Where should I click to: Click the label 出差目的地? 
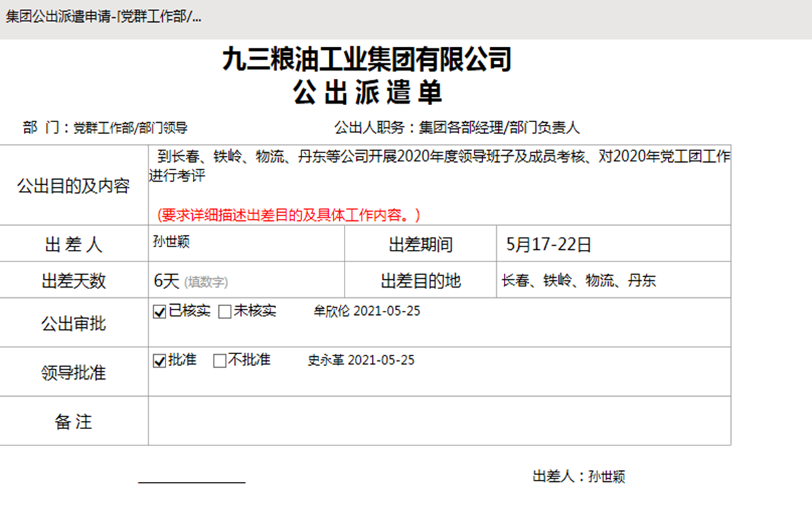[x=421, y=281]
